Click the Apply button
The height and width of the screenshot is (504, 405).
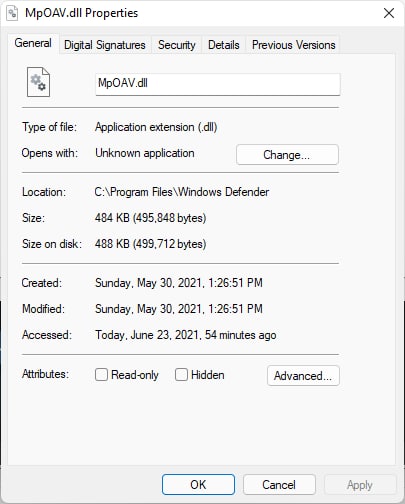click(x=360, y=485)
